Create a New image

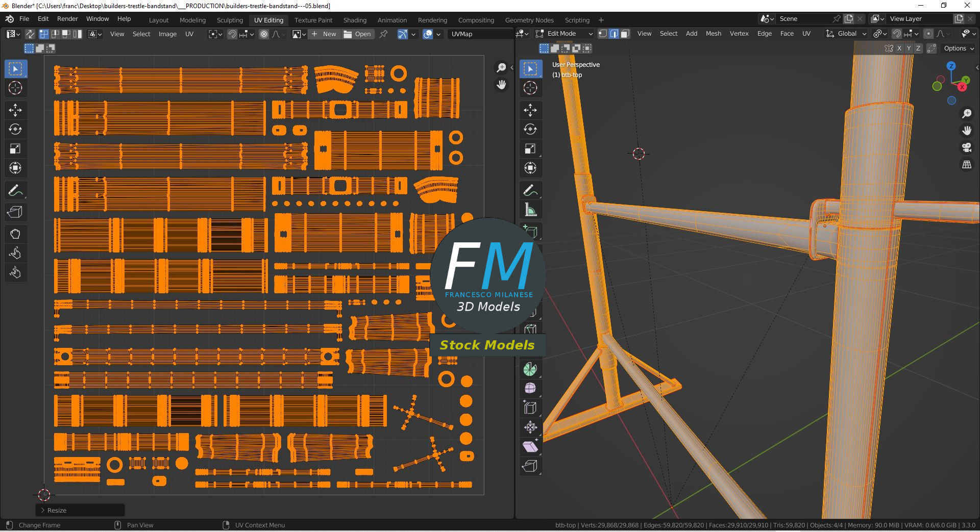pos(324,34)
